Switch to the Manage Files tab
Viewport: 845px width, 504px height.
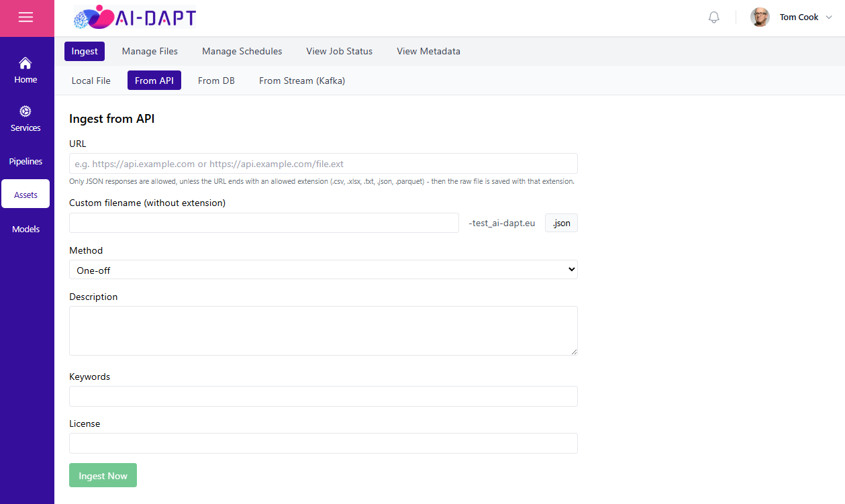point(150,51)
